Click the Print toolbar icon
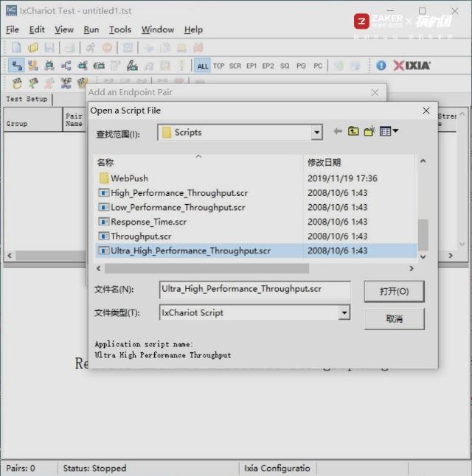The height and width of the screenshot is (476, 472). point(69,48)
